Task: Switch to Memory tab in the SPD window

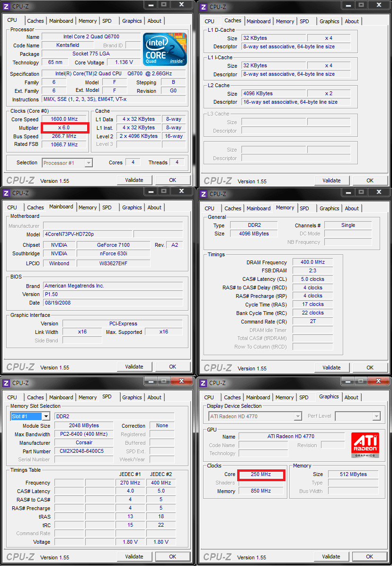Action: [x=88, y=397]
